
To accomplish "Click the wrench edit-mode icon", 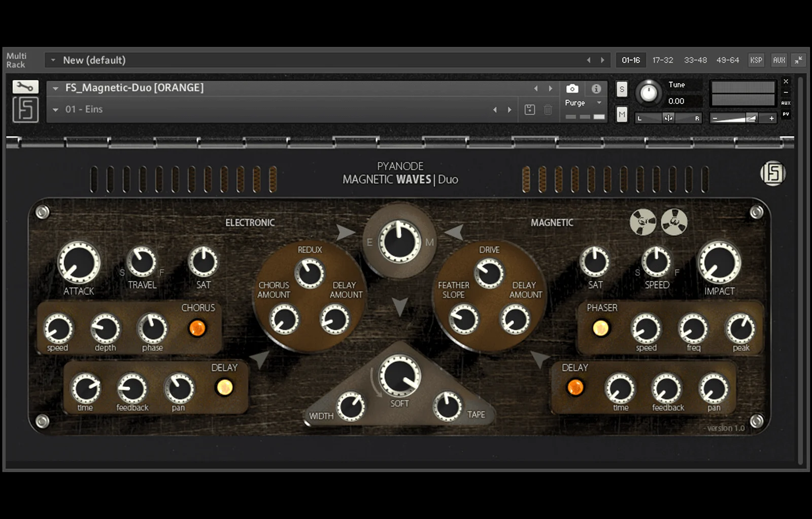I will click(25, 87).
